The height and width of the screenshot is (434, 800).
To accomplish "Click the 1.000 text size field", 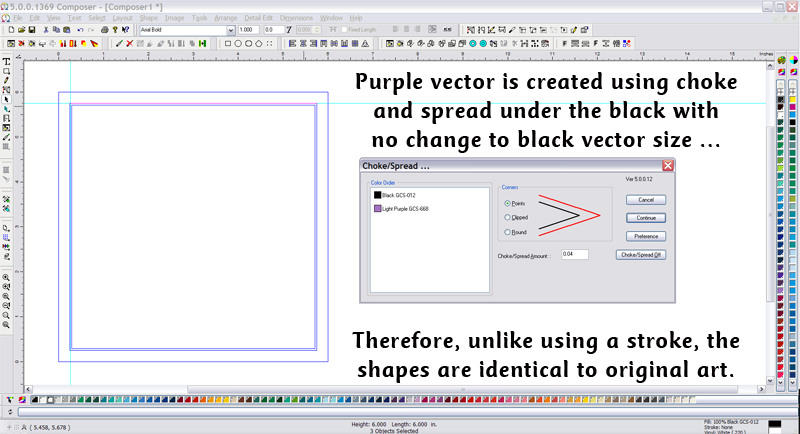I will pos(249,30).
